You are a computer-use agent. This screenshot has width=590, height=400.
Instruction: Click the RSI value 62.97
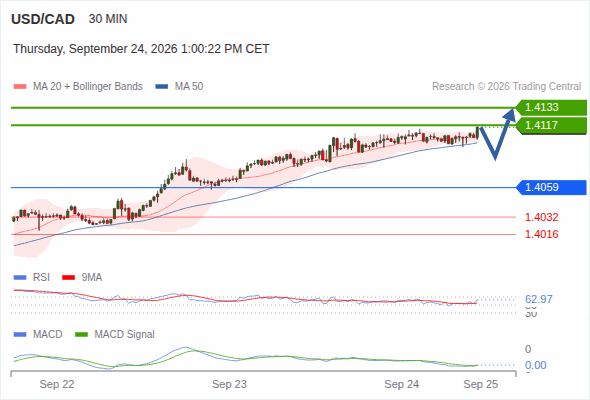click(x=539, y=300)
